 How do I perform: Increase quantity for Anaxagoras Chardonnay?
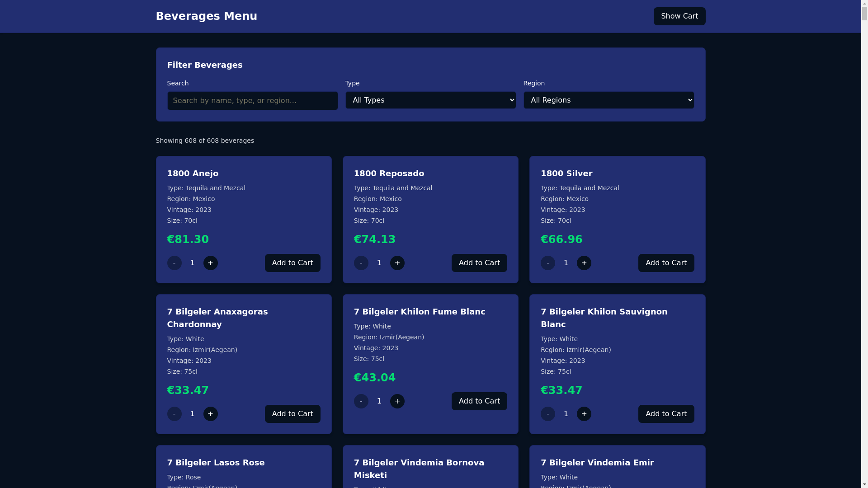210,414
